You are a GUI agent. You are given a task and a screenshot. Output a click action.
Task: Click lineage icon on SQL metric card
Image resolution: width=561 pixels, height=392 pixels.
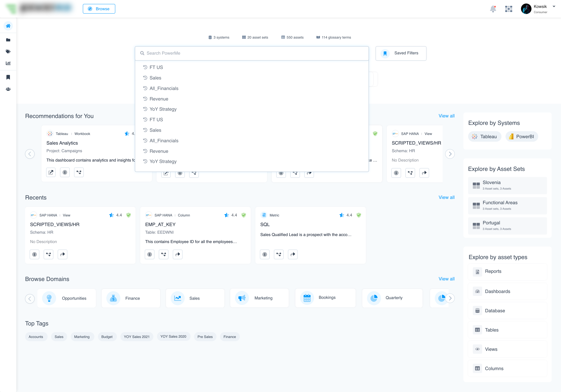(279, 254)
